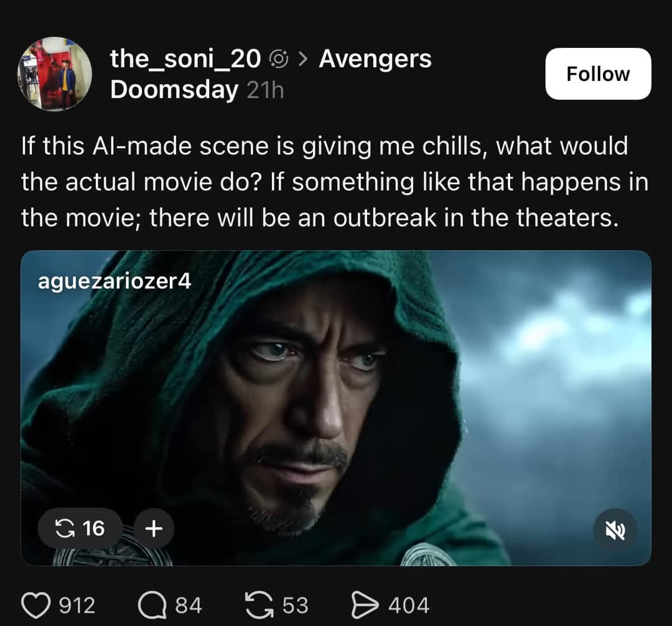672x626 pixels.
Task: Open the post text about AI-made scene
Action: [x=334, y=182]
